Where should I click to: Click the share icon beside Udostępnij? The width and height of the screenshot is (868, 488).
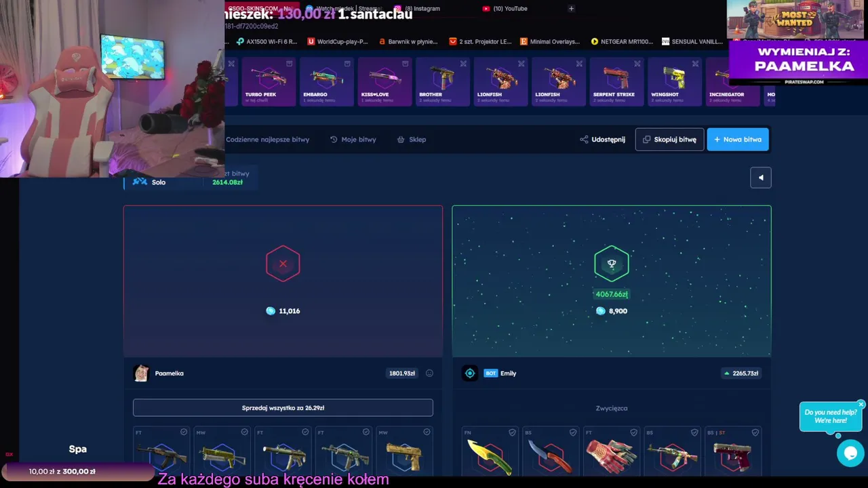point(584,140)
